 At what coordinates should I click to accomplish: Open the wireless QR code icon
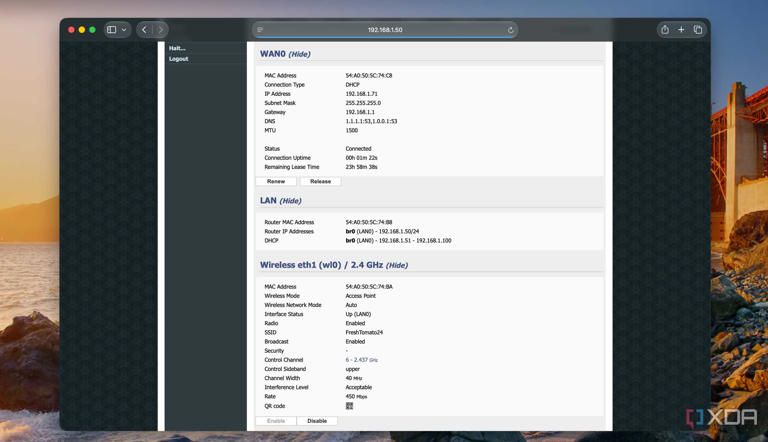(349, 406)
